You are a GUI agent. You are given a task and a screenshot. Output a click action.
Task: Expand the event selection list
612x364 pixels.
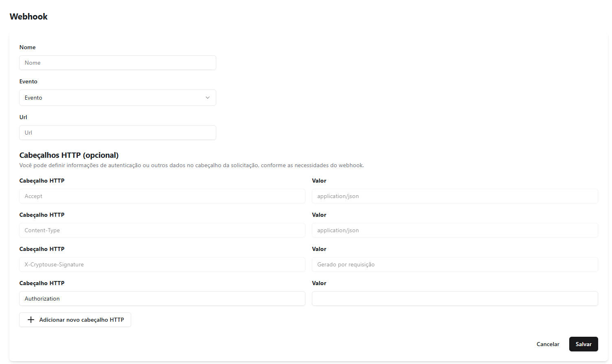(x=118, y=98)
